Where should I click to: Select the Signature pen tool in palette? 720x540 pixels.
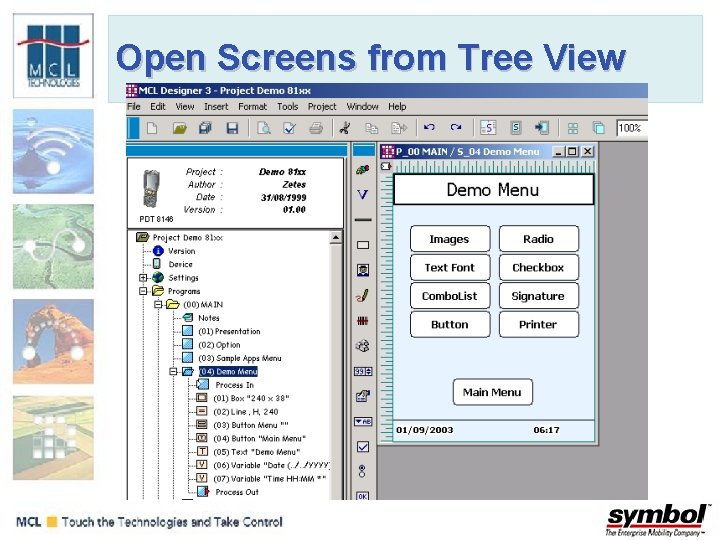pyautogui.click(x=363, y=295)
